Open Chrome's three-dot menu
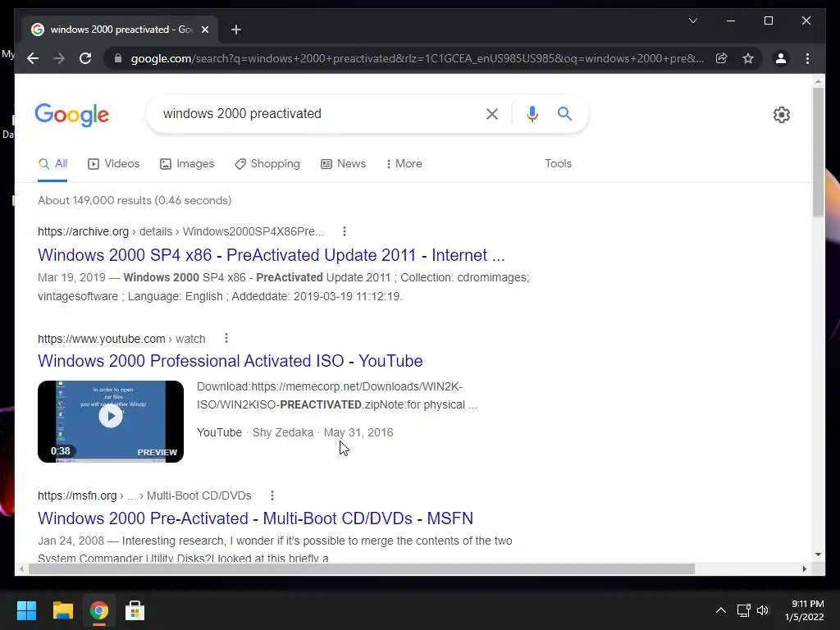 pos(807,58)
